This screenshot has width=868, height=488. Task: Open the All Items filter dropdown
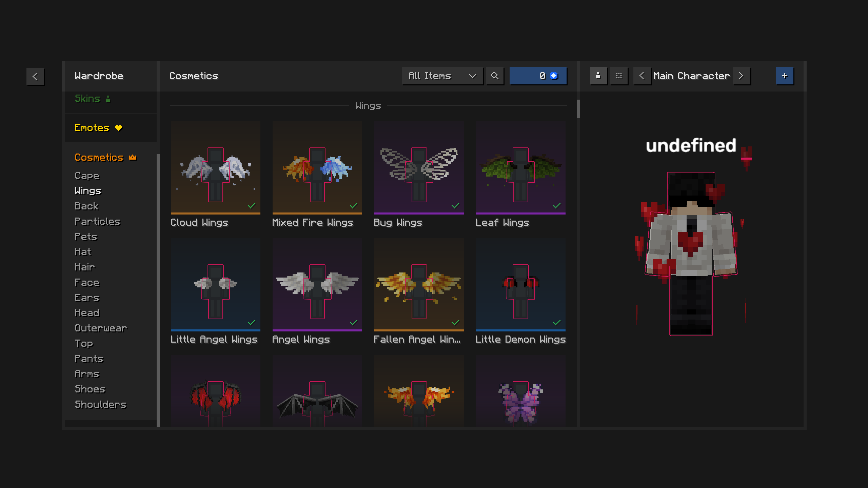[x=442, y=76]
